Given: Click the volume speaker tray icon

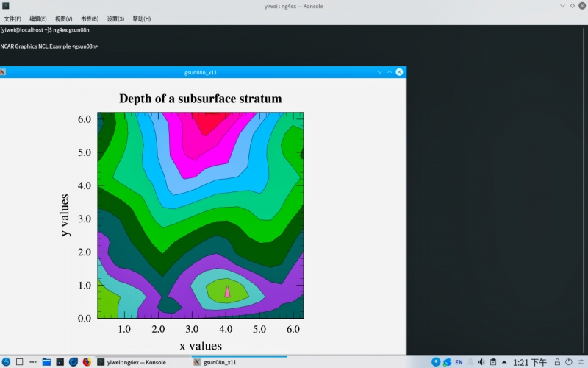Looking at the screenshot, I should 481,362.
